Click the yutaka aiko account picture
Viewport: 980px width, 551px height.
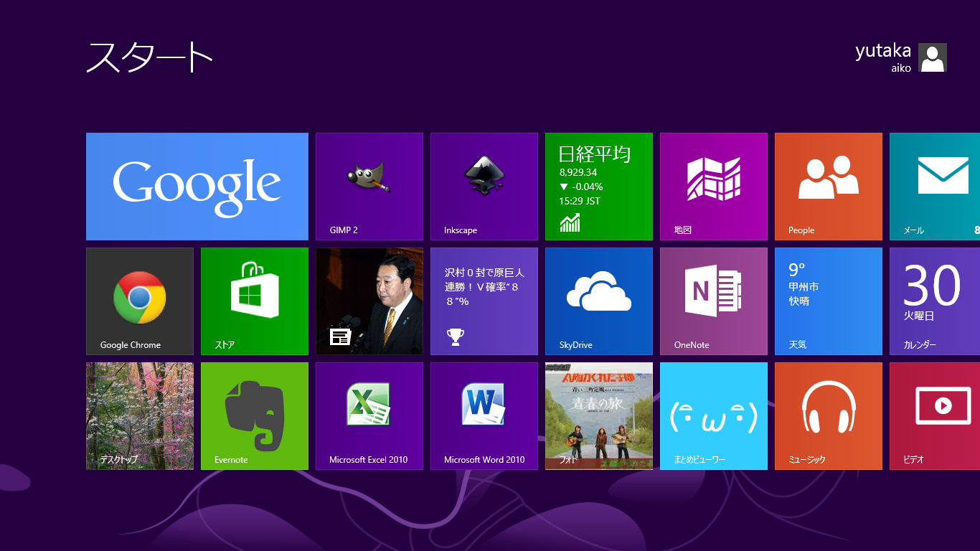pos(932,57)
